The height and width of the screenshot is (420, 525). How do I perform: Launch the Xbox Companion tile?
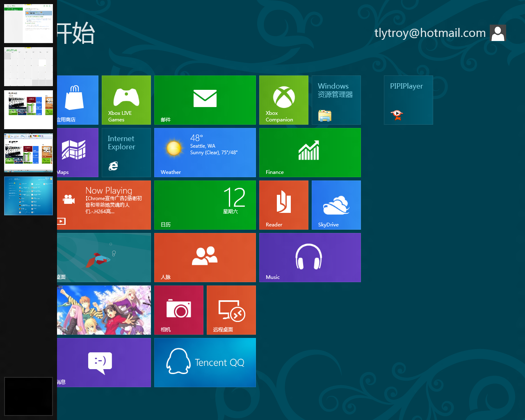(284, 100)
